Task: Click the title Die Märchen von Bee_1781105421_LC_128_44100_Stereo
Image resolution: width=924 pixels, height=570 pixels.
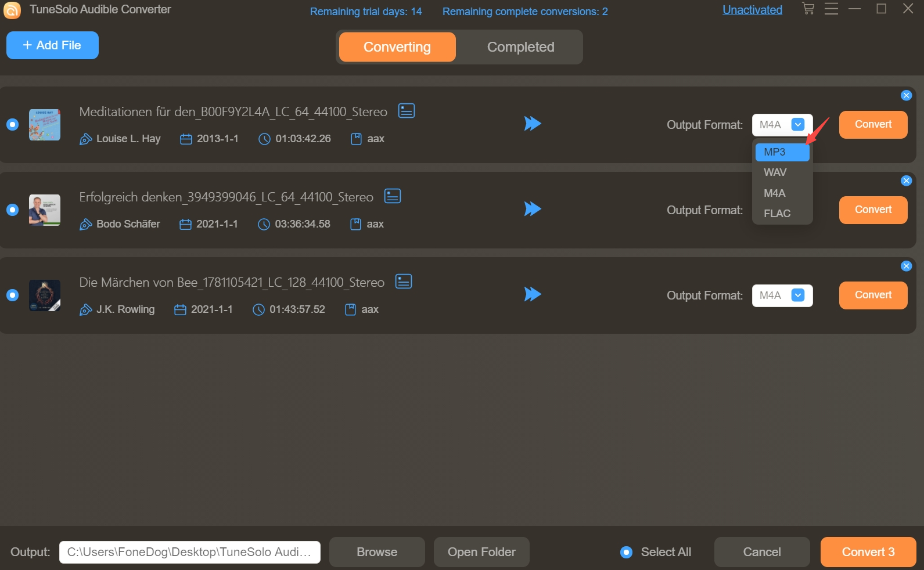Action: [232, 282]
